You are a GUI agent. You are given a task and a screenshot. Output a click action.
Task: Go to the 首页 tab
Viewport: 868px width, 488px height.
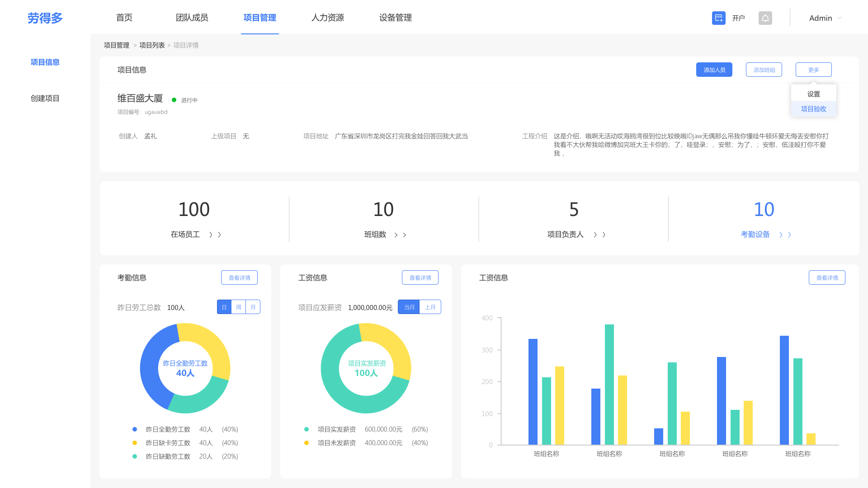click(124, 18)
